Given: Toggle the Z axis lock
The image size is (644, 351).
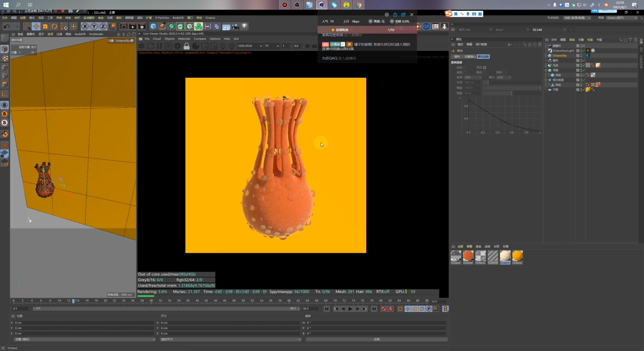Looking at the screenshot, I should coord(103,26).
